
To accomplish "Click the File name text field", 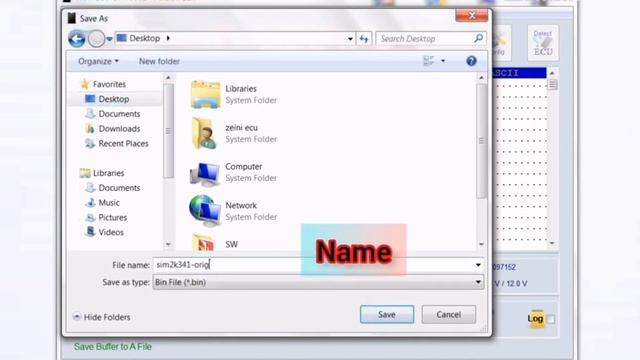I will tap(313, 265).
